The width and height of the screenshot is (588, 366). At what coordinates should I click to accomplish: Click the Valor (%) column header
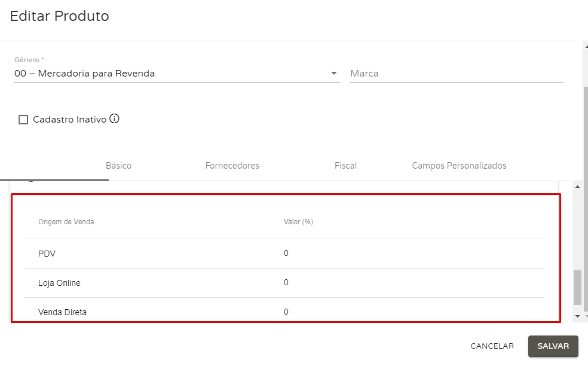[298, 222]
